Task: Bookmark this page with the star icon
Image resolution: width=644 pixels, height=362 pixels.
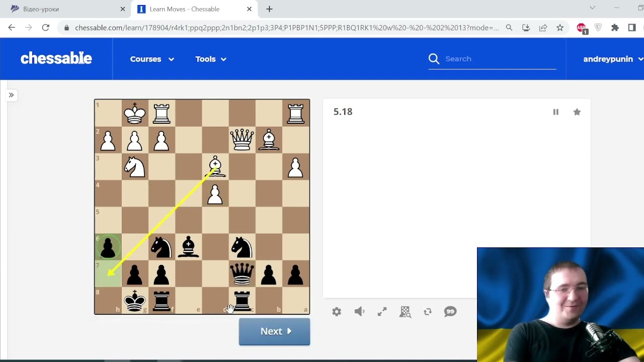Action: tap(560, 28)
